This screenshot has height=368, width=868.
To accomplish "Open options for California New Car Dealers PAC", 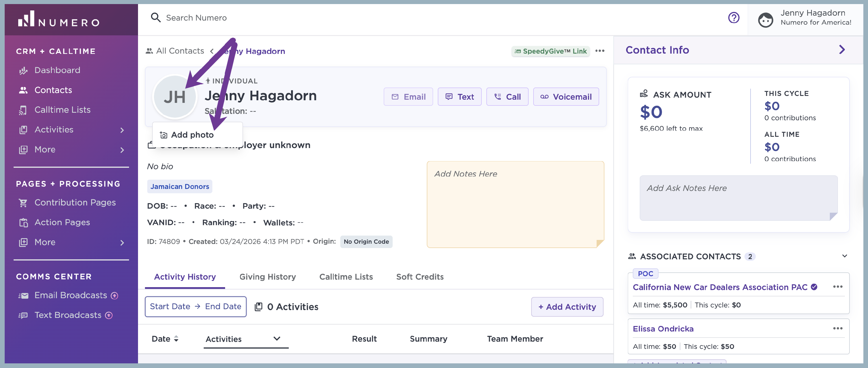I will [x=837, y=287].
